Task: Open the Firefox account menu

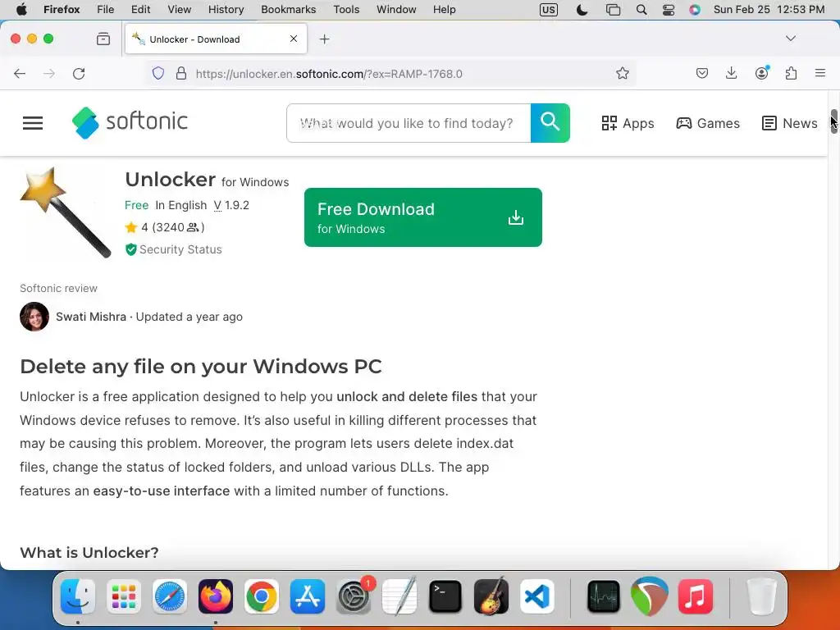Action: pyautogui.click(x=761, y=73)
